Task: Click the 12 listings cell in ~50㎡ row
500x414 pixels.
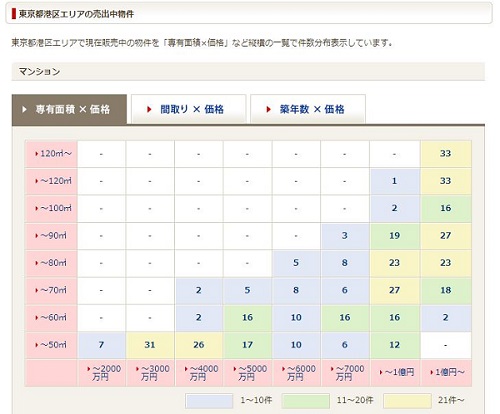Action: (x=395, y=345)
